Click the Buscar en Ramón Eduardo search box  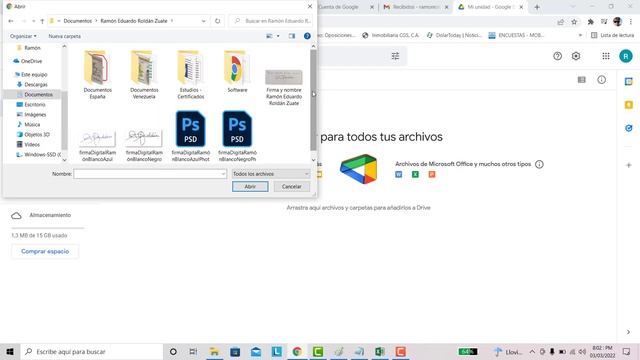tap(271, 21)
